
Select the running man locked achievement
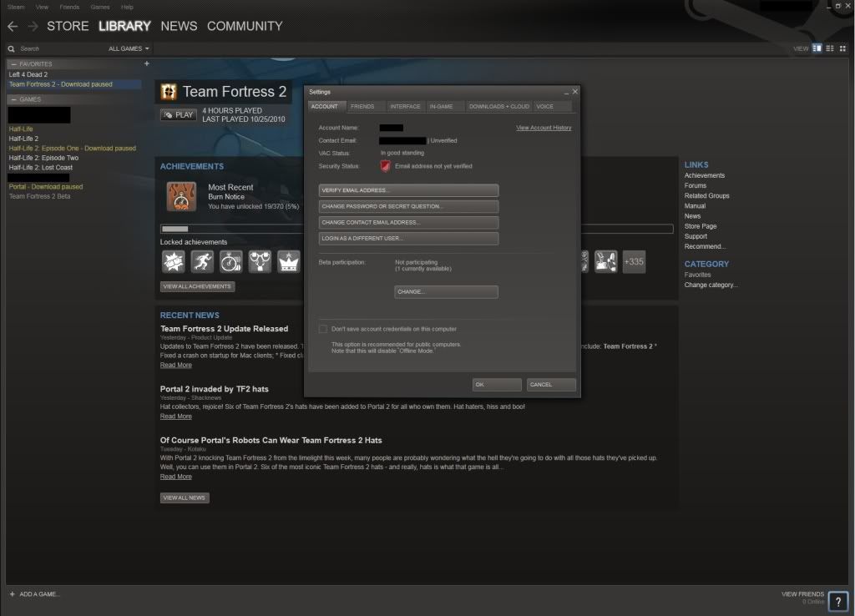coord(202,261)
